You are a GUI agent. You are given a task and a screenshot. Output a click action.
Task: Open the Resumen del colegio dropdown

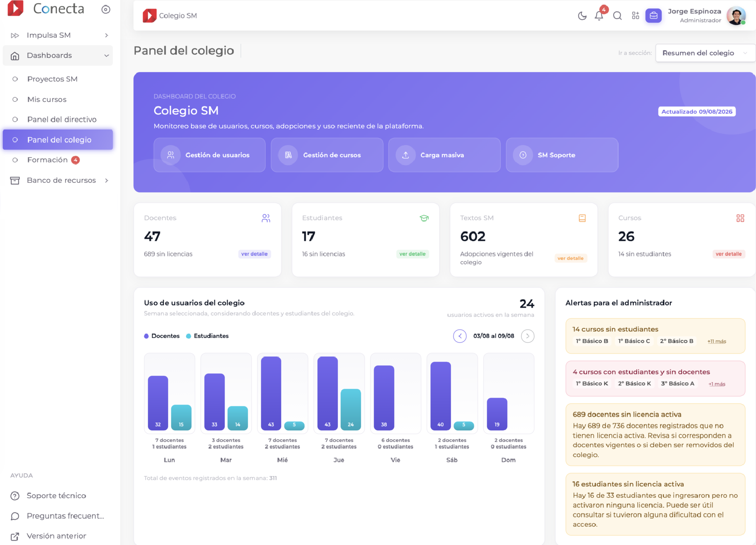pos(705,53)
